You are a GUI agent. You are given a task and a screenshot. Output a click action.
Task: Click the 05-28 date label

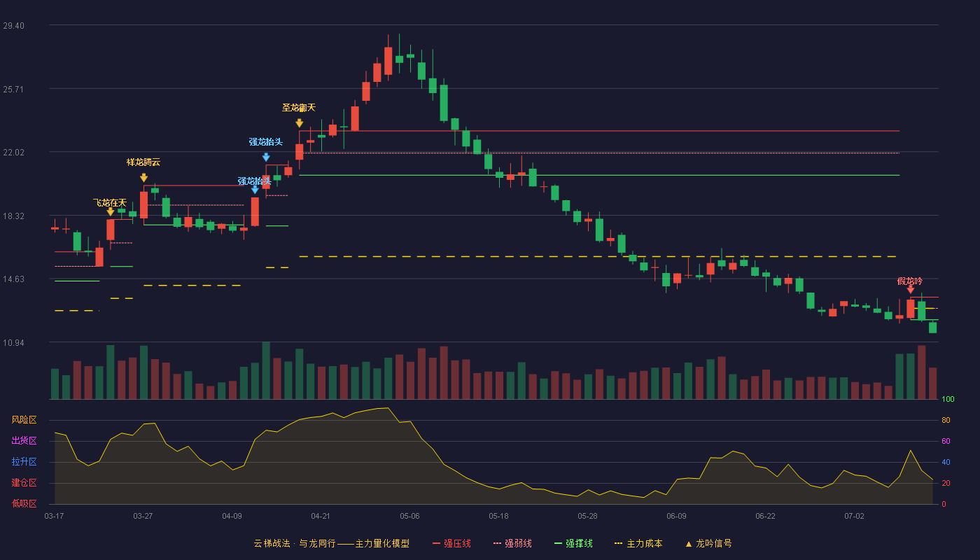tap(587, 516)
